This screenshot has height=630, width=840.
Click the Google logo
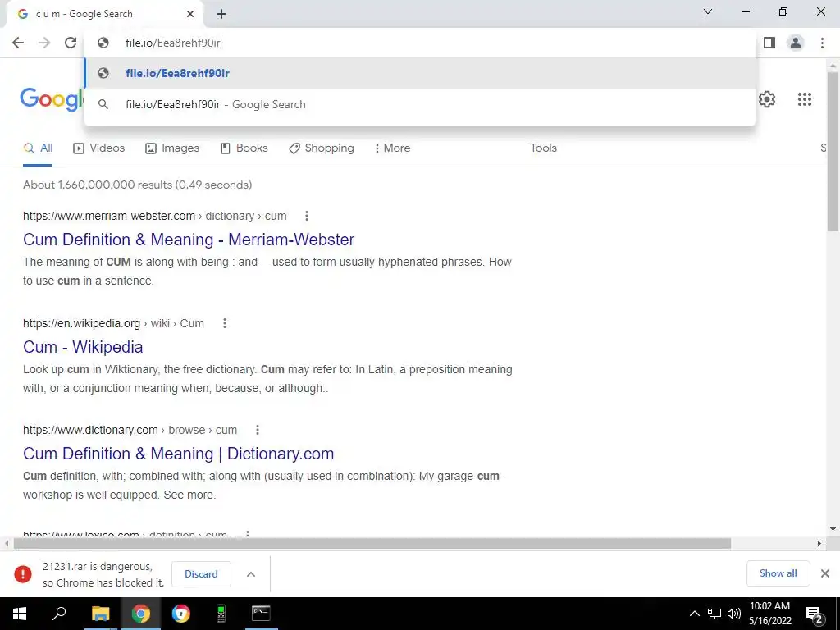(x=52, y=99)
